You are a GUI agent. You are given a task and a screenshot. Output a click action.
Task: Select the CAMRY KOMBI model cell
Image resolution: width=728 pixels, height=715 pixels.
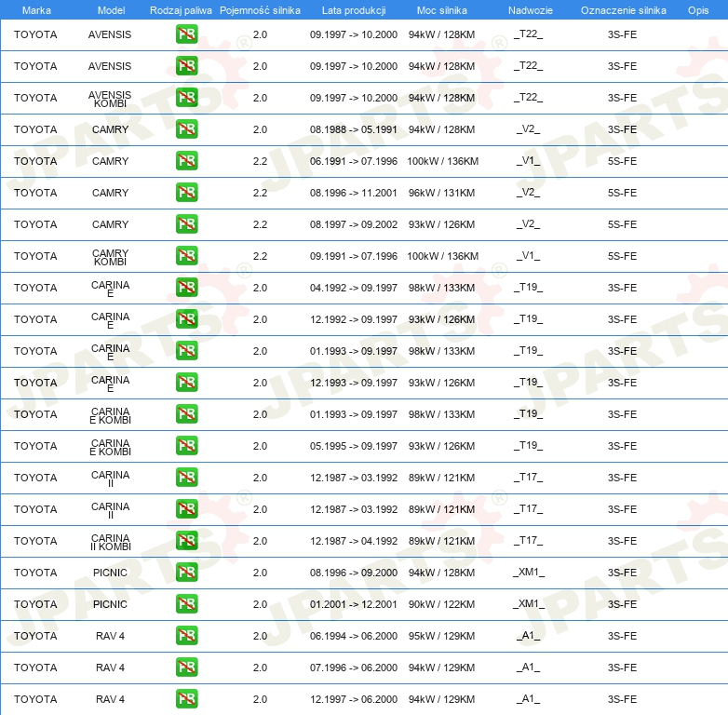pyautogui.click(x=110, y=257)
